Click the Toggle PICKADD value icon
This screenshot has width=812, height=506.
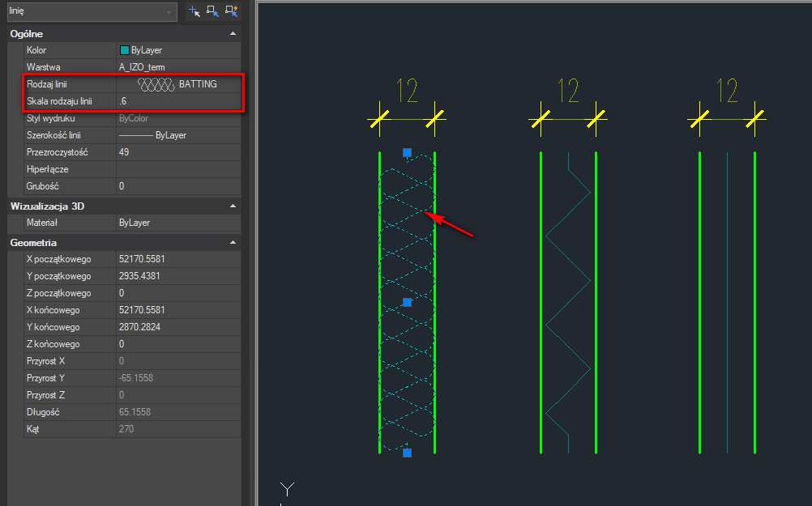coord(194,11)
